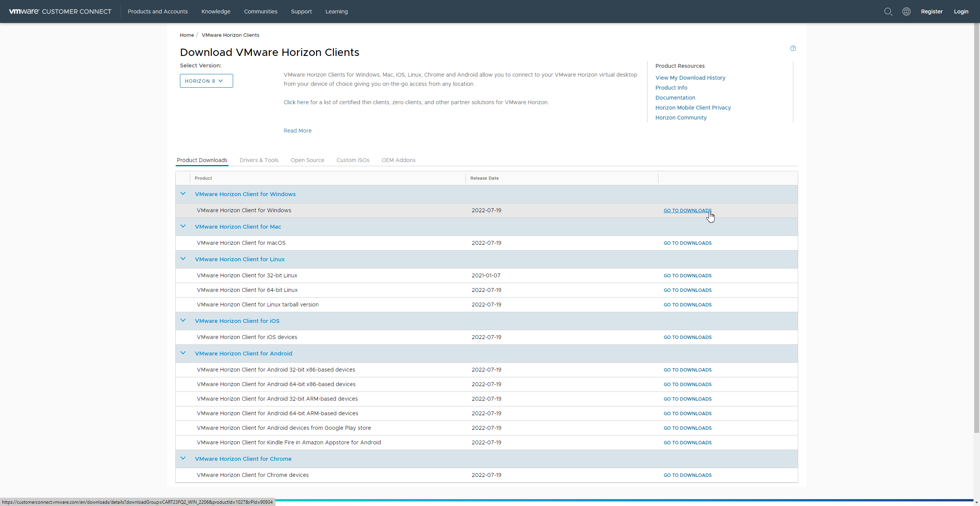Viewport: 980px width, 506px height.
Task: Collapse the Horizon Client for Chrome chevron
Action: point(183,459)
